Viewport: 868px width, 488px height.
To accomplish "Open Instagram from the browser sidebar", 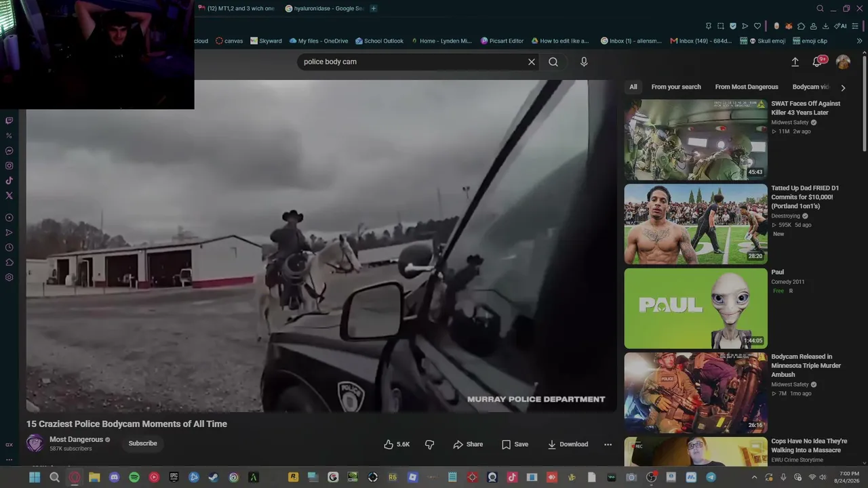I will [x=9, y=165].
